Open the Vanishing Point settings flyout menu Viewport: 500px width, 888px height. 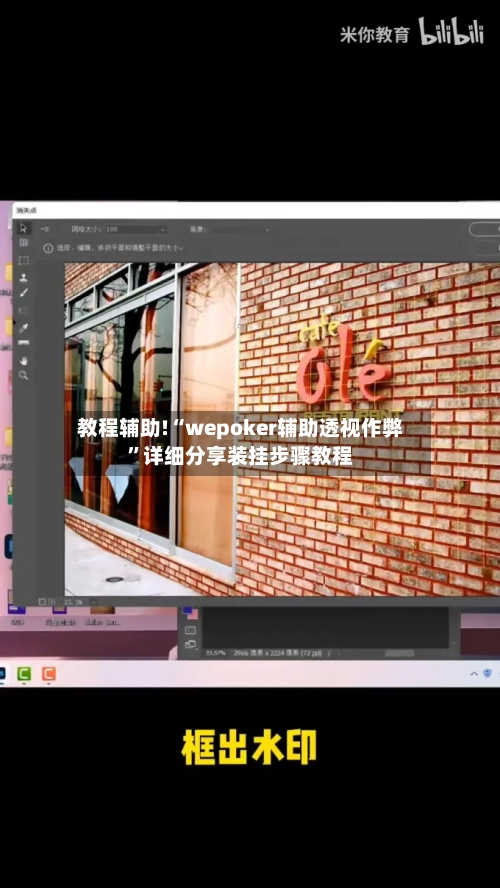coord(46,229)
